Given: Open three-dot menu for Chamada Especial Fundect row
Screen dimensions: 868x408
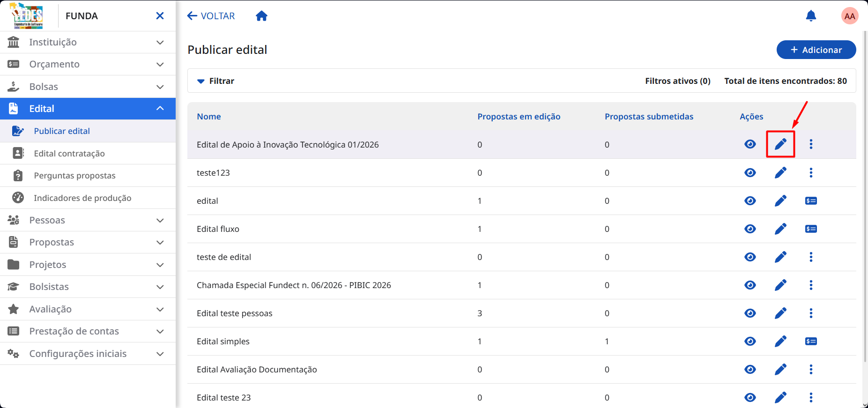Looking at the screenshot, I should [x=811, y=285].
